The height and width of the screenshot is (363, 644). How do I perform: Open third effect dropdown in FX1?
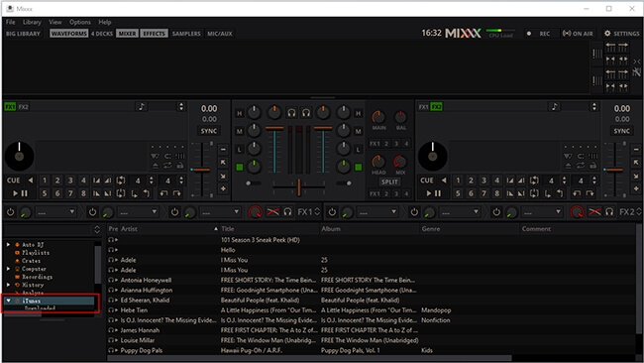tap(220, 212)
